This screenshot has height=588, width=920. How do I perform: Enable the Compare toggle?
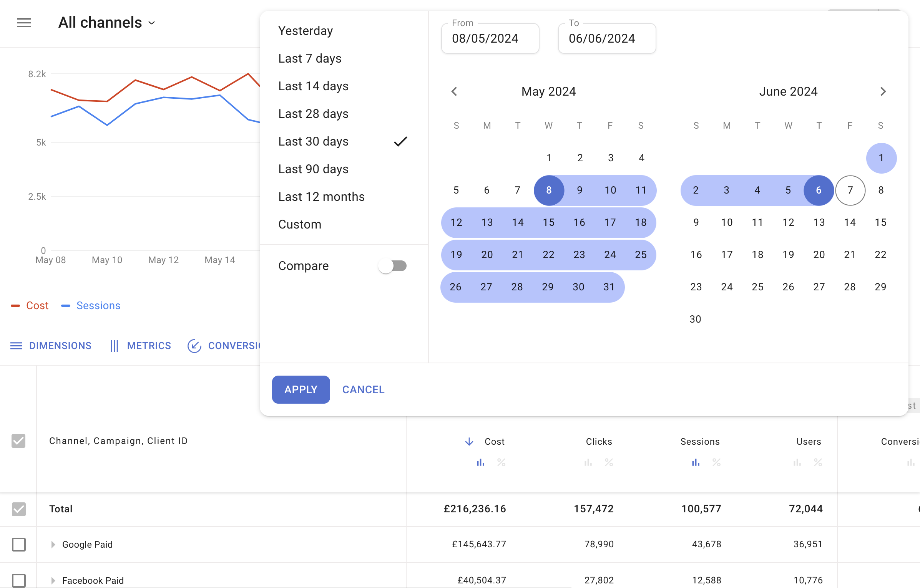pos(393,265)
